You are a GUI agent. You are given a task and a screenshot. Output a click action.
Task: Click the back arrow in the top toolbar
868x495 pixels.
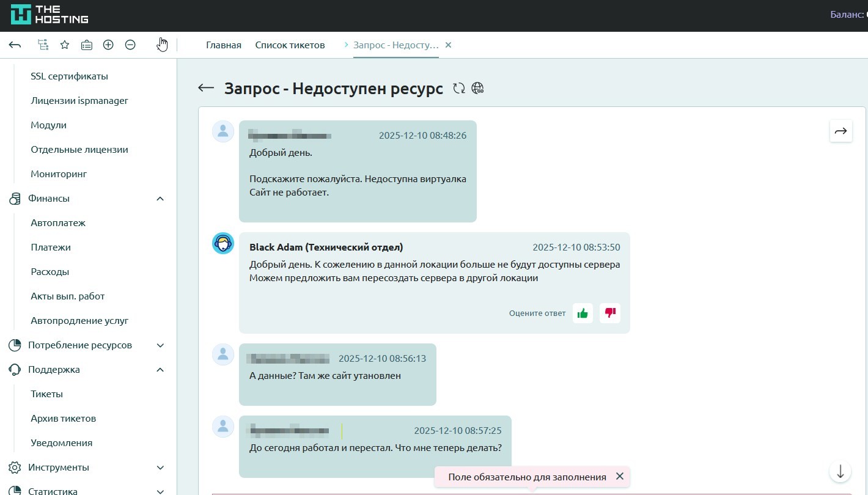(15, 45)
